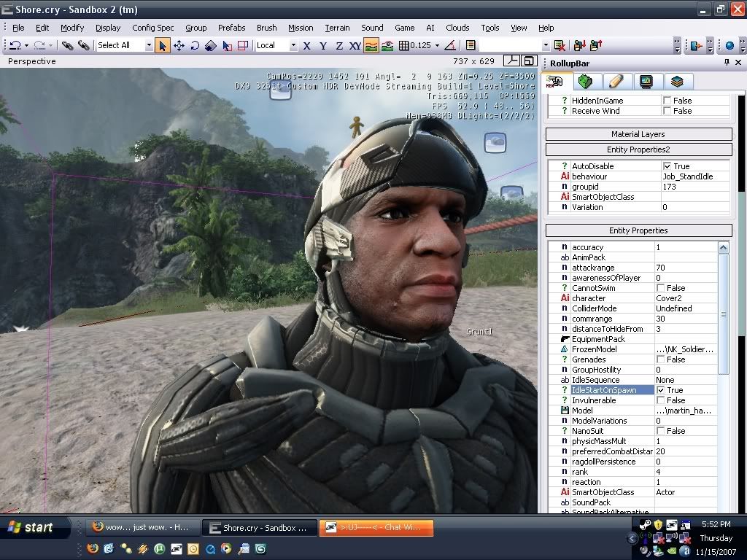Open the Local coordinate system dropdown
The height and width of the screenshot is (560, 747).
[x=293, y=45]
